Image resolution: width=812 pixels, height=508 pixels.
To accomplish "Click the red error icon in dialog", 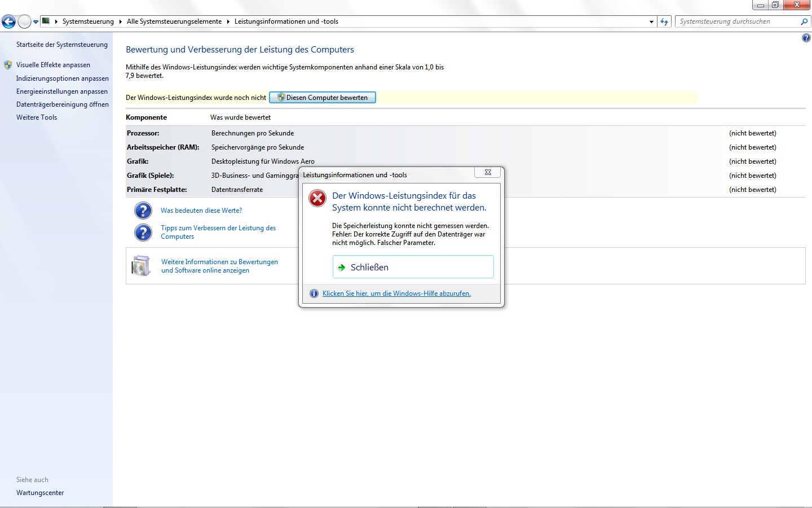I will coord(317,198).
